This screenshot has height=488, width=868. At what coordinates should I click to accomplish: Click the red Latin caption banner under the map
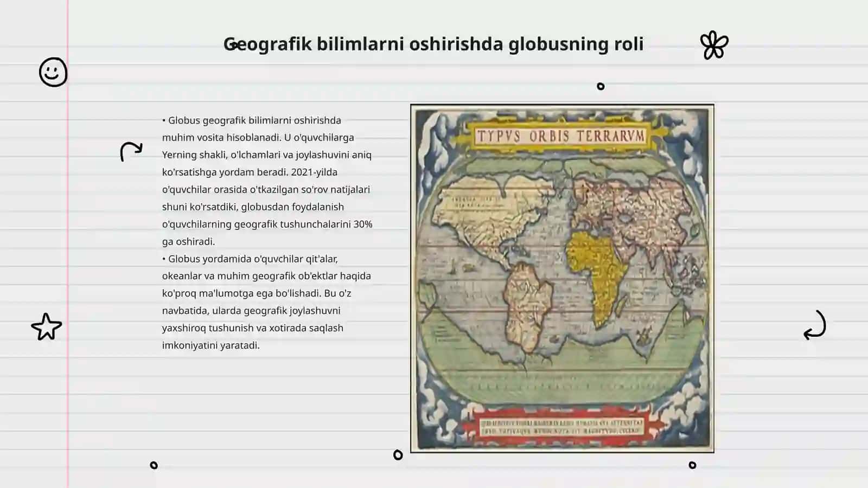point(562,427)
